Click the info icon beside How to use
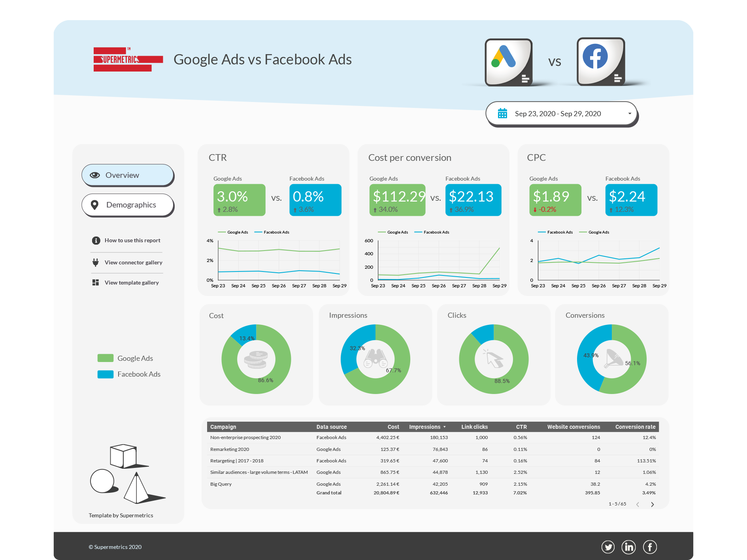Image resolution: width=747 pixels, height=560 pixels. pos(96,240)
